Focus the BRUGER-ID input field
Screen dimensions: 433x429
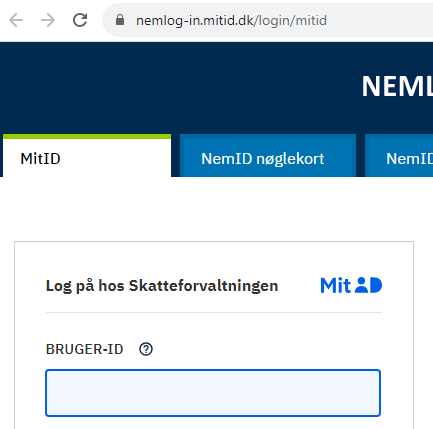(213, 393)
